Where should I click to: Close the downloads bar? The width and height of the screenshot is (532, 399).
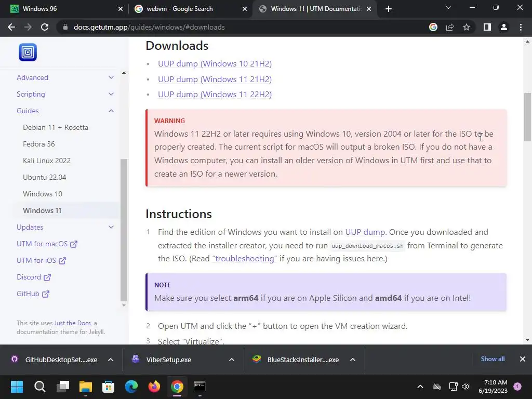(523, 359)
